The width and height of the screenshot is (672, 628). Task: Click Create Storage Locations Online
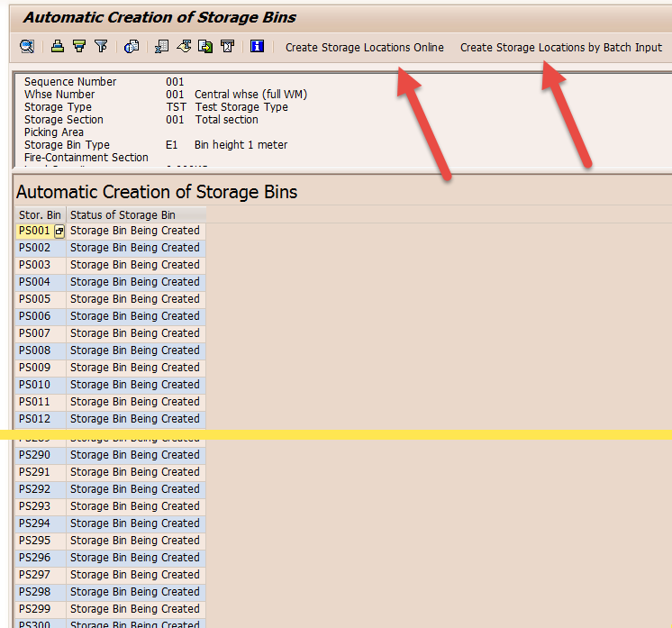pyautogui.click(x=364, y=48)
